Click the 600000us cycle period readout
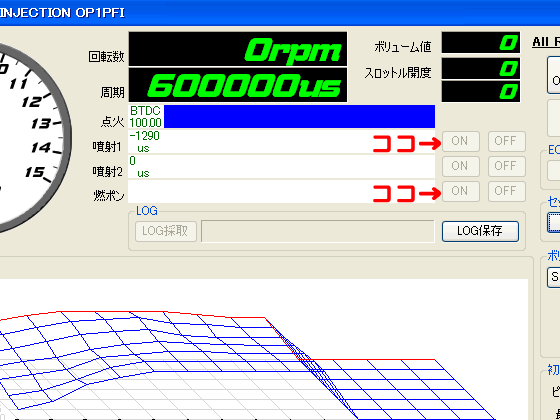The width and height of the screenshot is (560, 420). (238, 85)
